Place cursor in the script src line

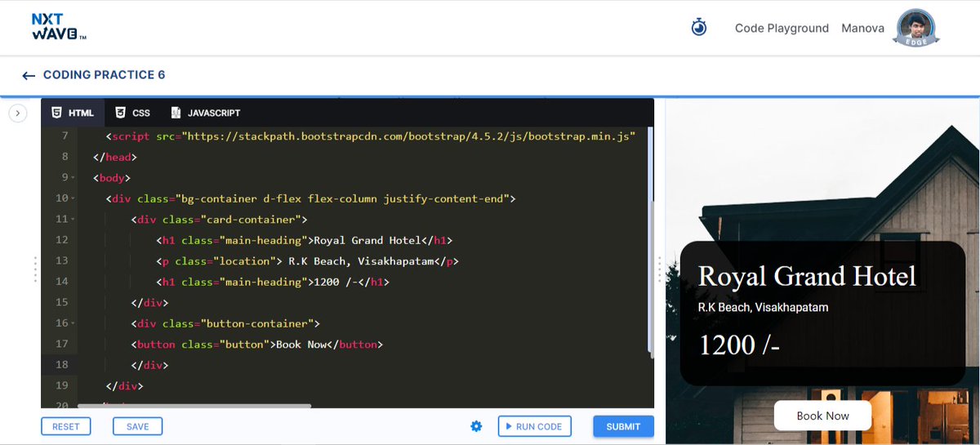(x=370, y=136)
